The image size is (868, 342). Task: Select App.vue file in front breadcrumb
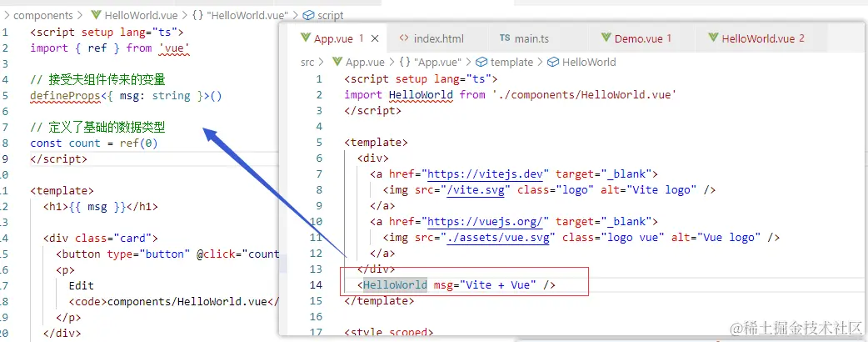tap(365, 62)
